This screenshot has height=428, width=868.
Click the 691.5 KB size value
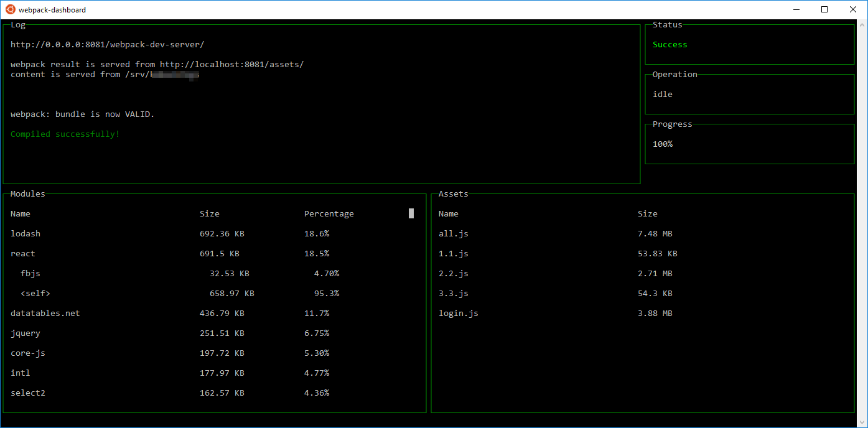tap(220, 254)
